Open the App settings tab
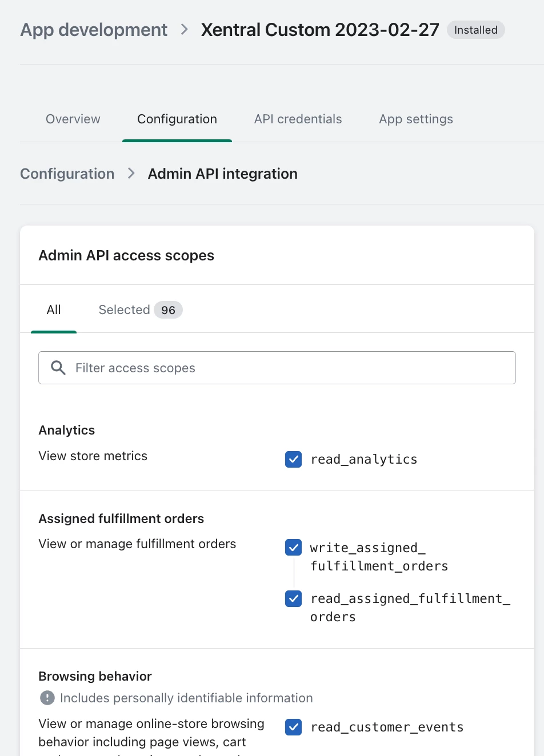 [x=416, y=119]
